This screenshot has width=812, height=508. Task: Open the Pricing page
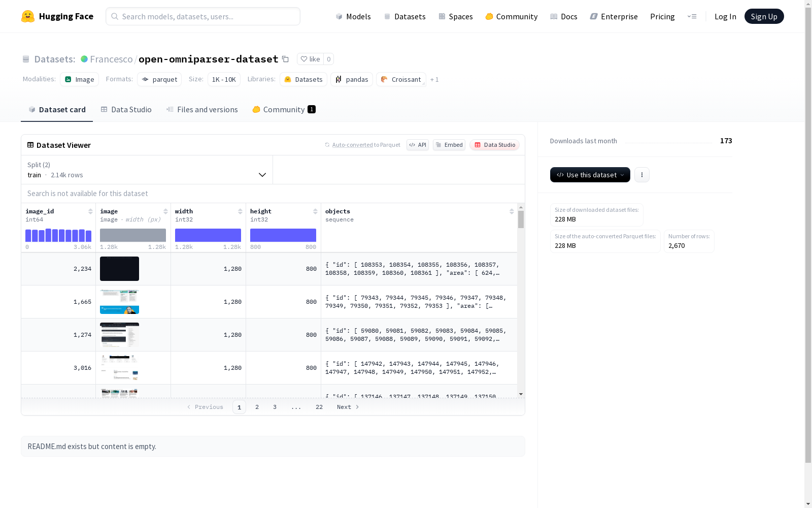point(662,16)
